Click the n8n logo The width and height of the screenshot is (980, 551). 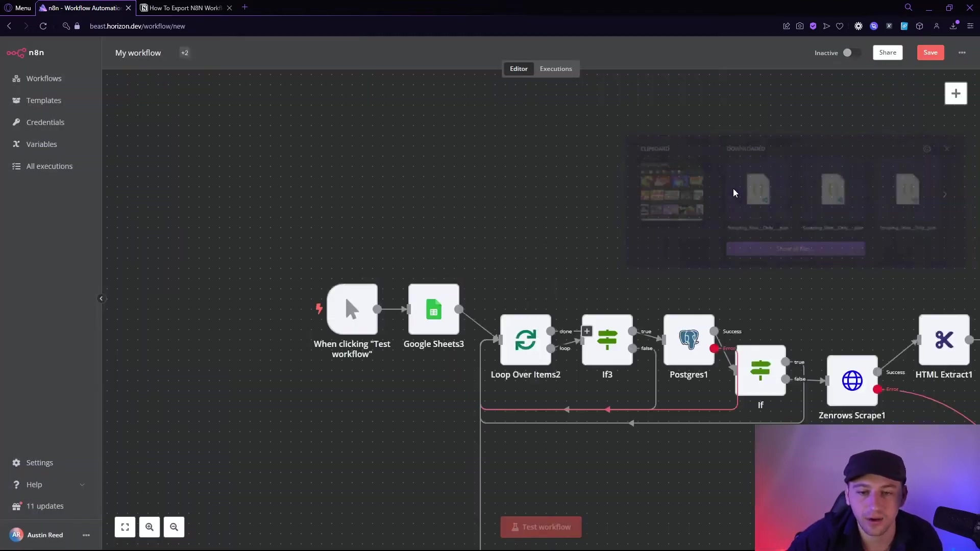click(26, 53)
